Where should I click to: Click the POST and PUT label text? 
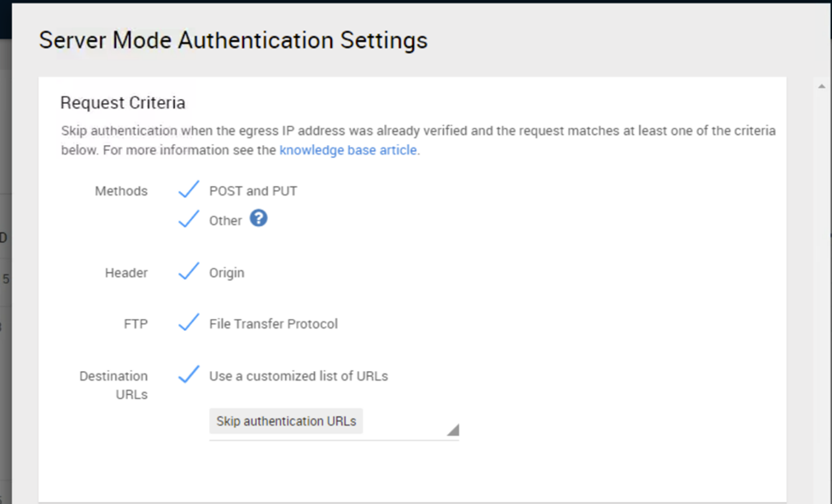tap(253, 191)
